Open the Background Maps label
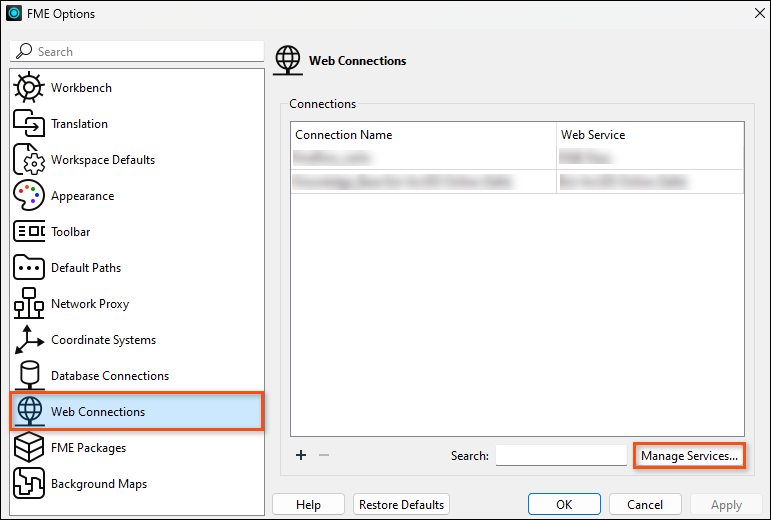 (99, 484)
